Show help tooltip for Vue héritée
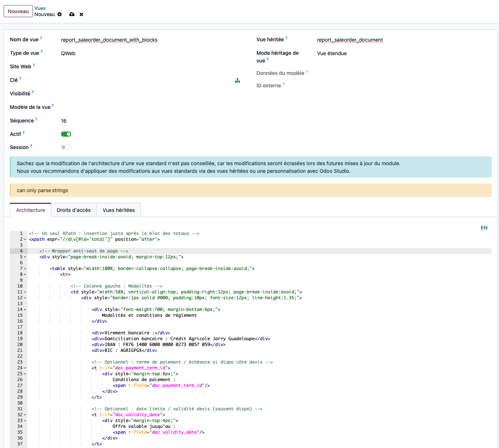 (286, 38)
